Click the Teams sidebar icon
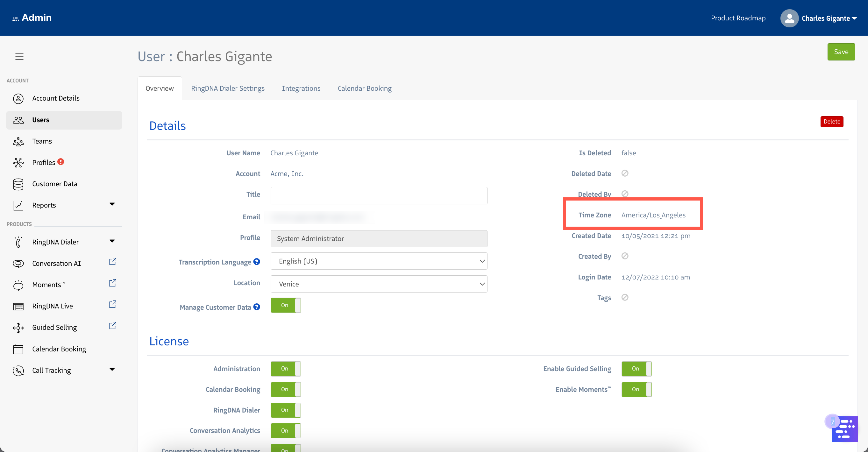Viewport: 868px width, 452px height. coord(18,141)
